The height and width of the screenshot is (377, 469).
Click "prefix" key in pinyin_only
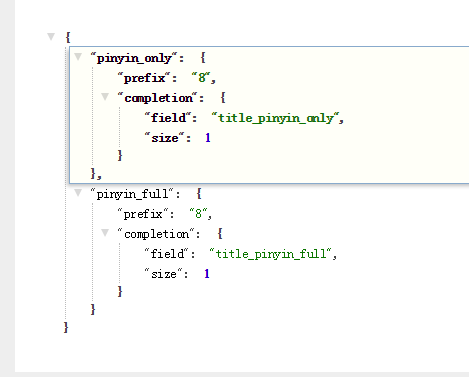click(144, 78)
